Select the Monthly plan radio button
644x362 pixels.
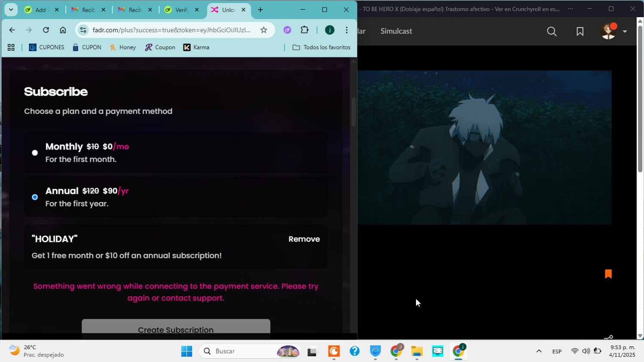(x=35, y=153)
